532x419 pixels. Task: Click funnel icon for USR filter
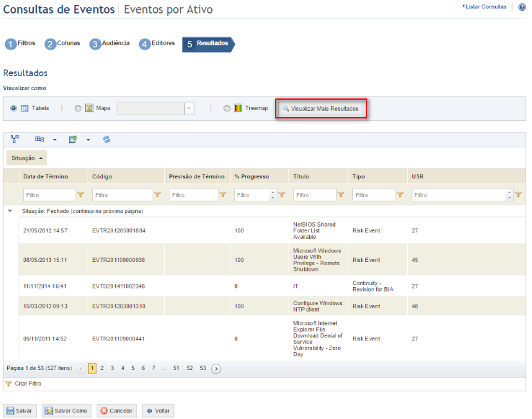tap(518, 194)
